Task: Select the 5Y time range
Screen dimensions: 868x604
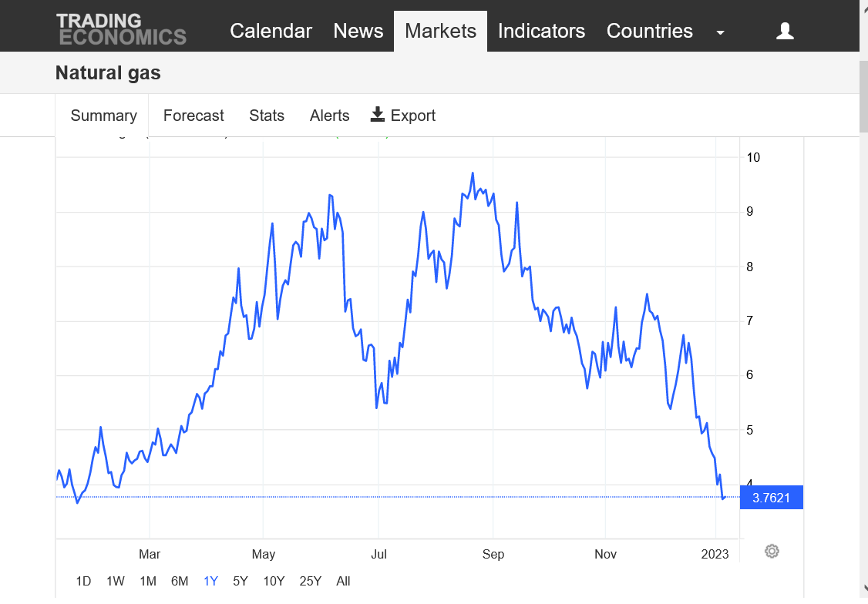Action: pyautogui.click(x=241, y=582)
